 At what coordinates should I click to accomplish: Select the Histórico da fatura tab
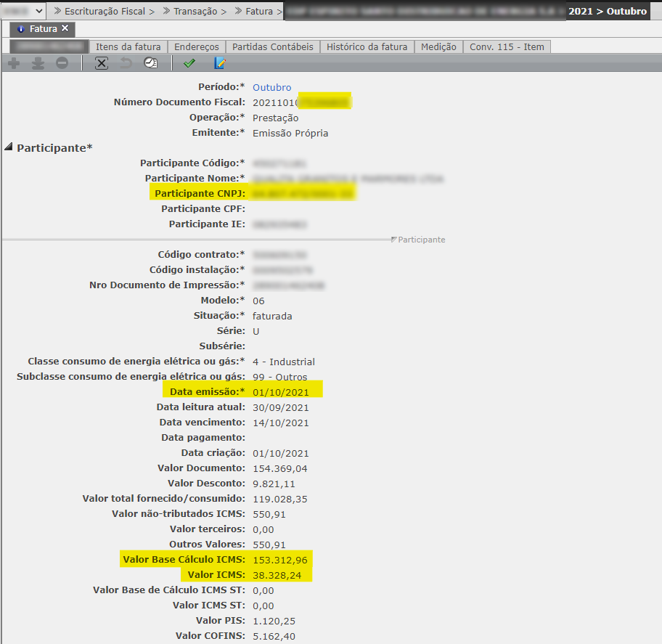point(367,46)
